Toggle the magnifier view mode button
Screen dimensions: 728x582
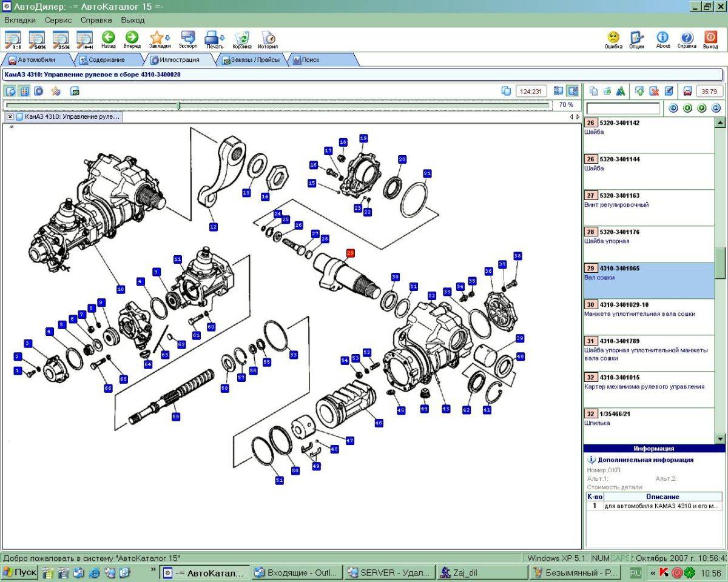point(10,91)
